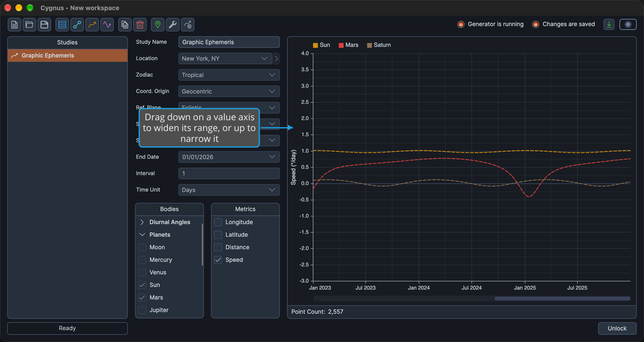The height and width of the screenshot is (342, 644).
Task: Tick the Moon checkbox
Action: click(x=142, y=247)
